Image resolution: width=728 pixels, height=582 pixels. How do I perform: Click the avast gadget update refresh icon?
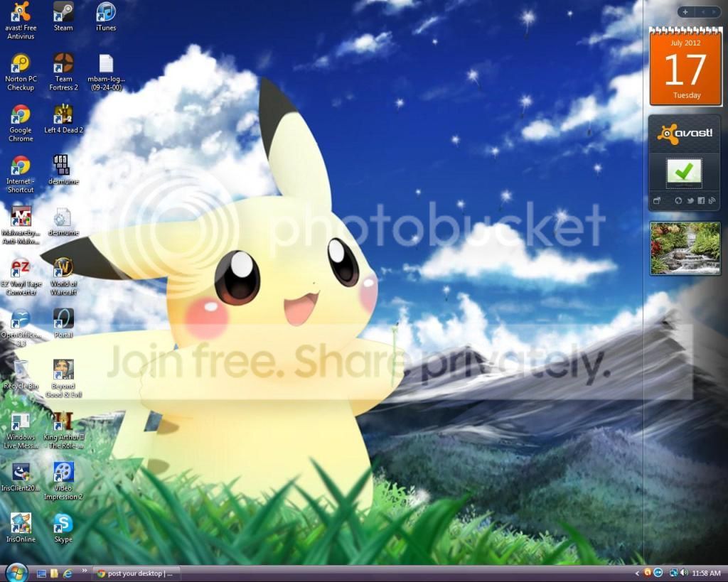678,201
